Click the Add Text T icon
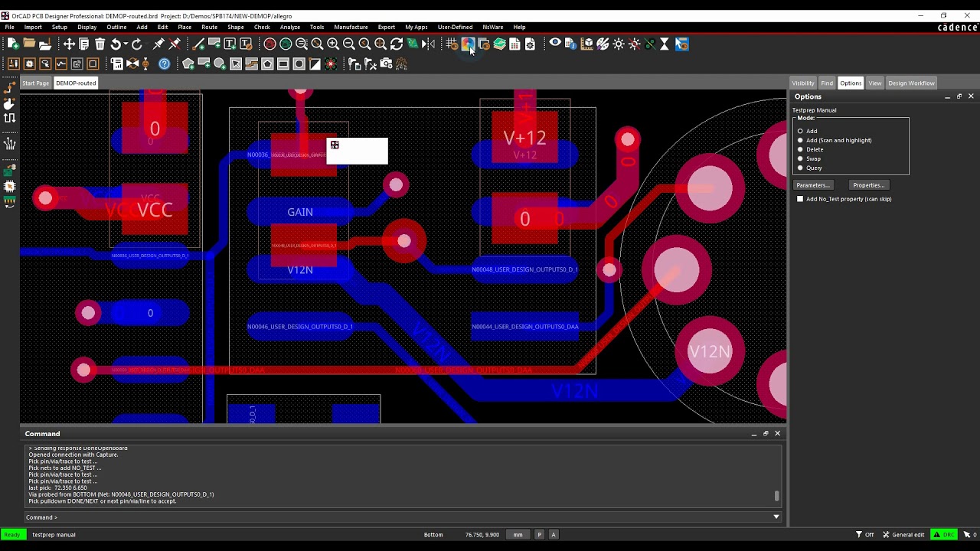Viewport: 980px width, 551px height. coord(230,44)
